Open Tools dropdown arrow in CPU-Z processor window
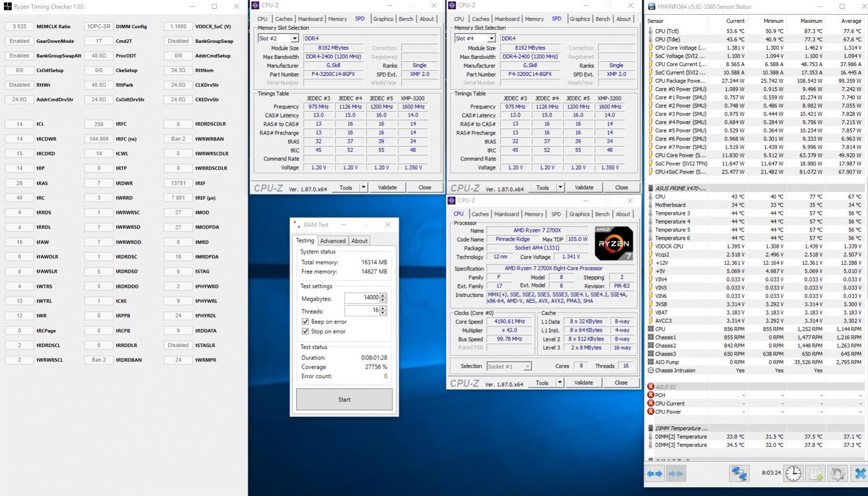The image size is (868, 496). point(559,382)
